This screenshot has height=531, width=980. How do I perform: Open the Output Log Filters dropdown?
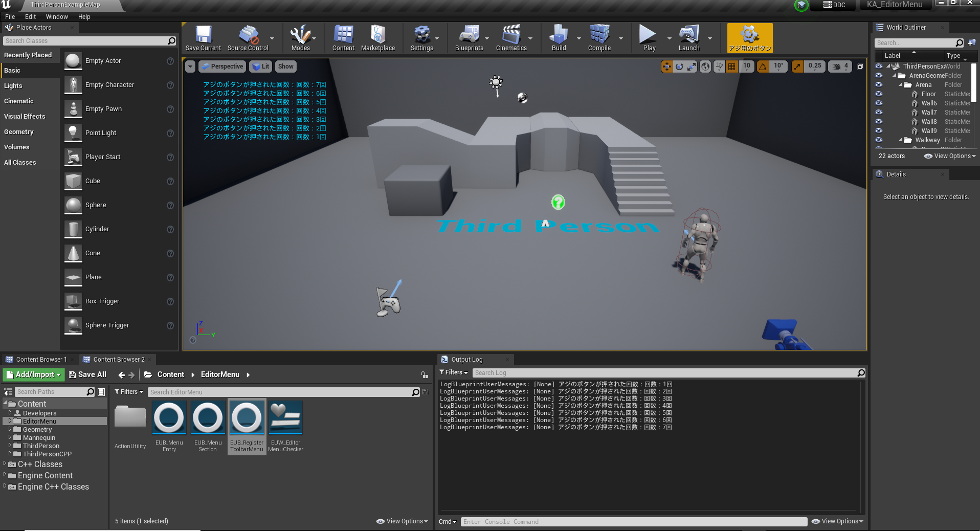coord(454,372)
